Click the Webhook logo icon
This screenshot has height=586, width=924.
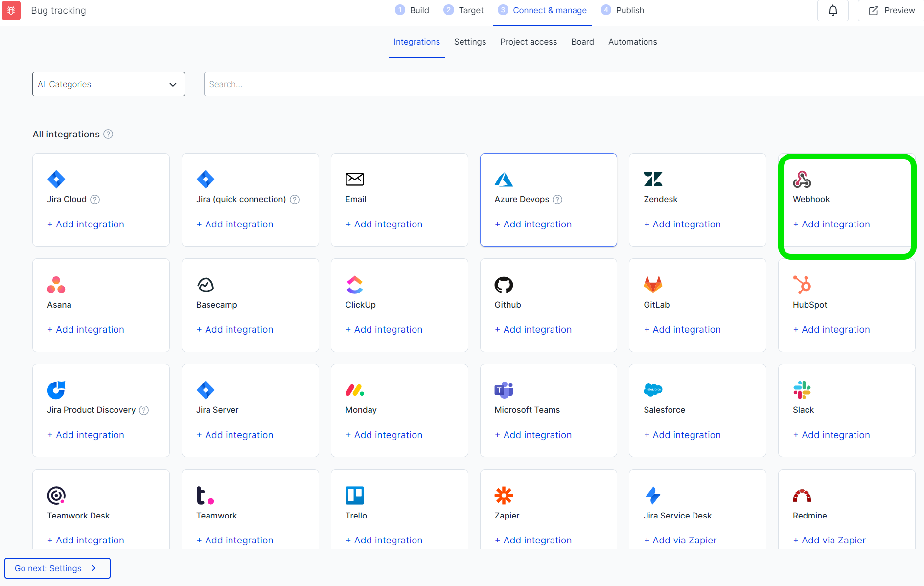[x=802, y=180]
